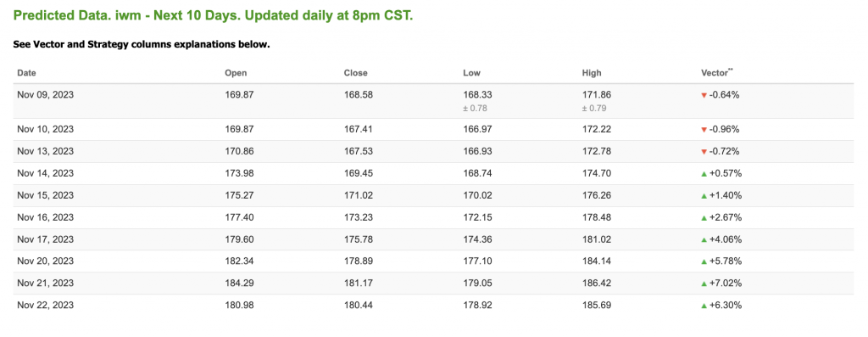Click the Low column header
Image resolution: width=868 pixels, height=337 pixels.
tap(471, 73)
